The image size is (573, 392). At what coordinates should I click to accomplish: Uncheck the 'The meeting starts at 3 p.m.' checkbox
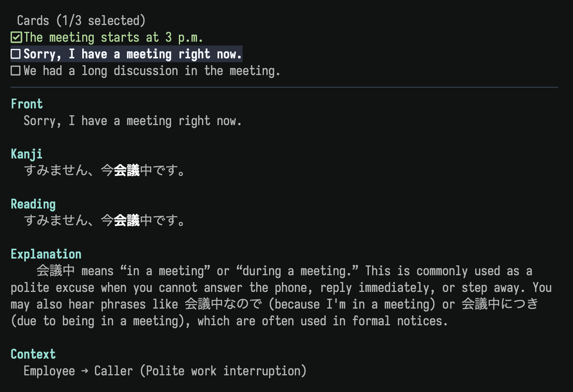click(x=16, y=38)
